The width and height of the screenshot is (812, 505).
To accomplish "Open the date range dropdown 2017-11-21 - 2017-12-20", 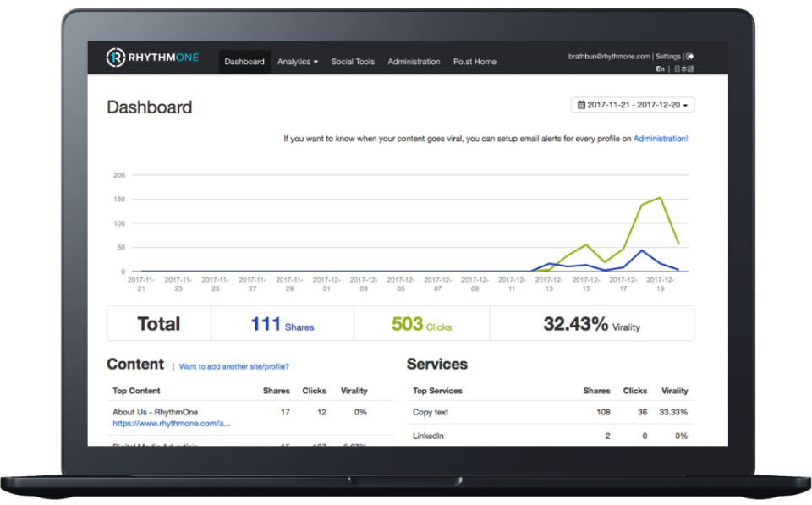I will point(633,105).
